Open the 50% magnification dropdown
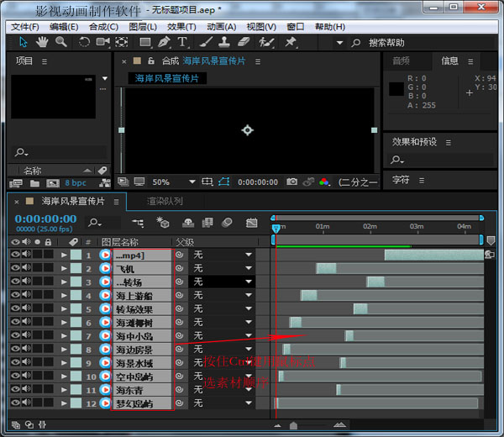504x437 pixels. pyautogui.click(x=165, y=182)
